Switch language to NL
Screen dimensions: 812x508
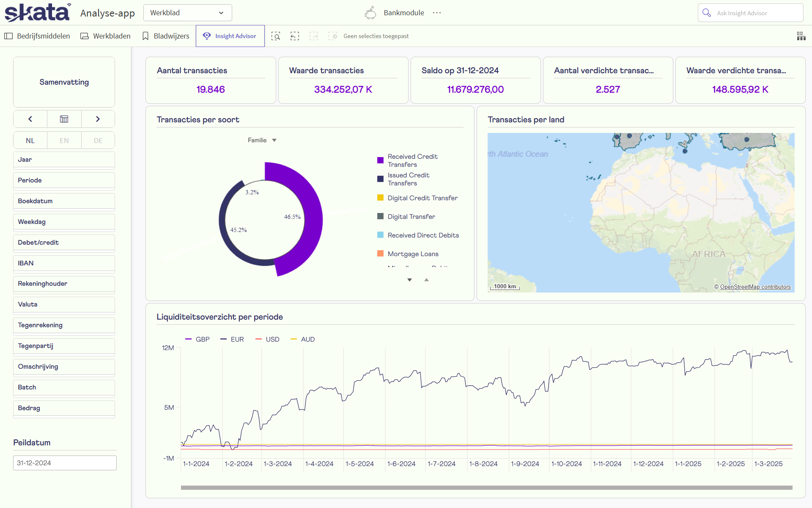click(x=30, y=141)
